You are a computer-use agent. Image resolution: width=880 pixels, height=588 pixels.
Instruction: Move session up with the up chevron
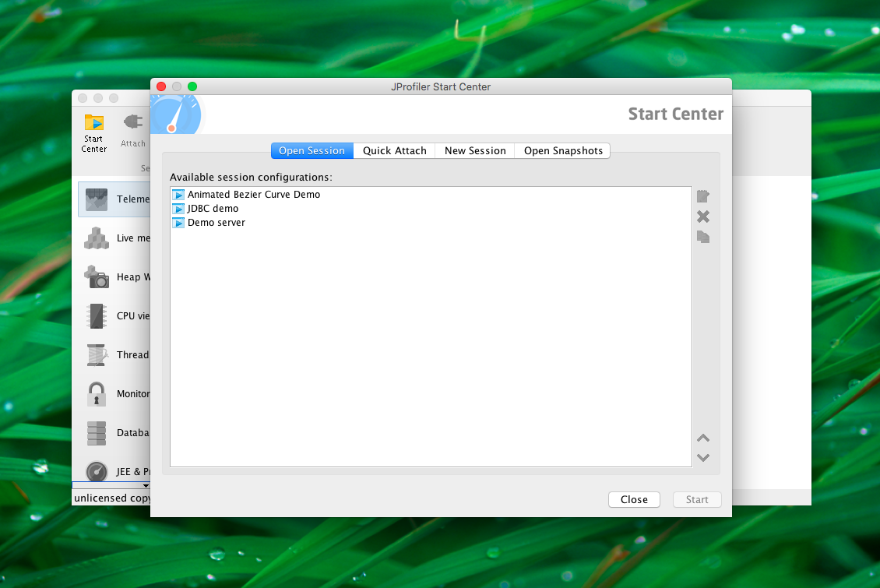(703, 438)
